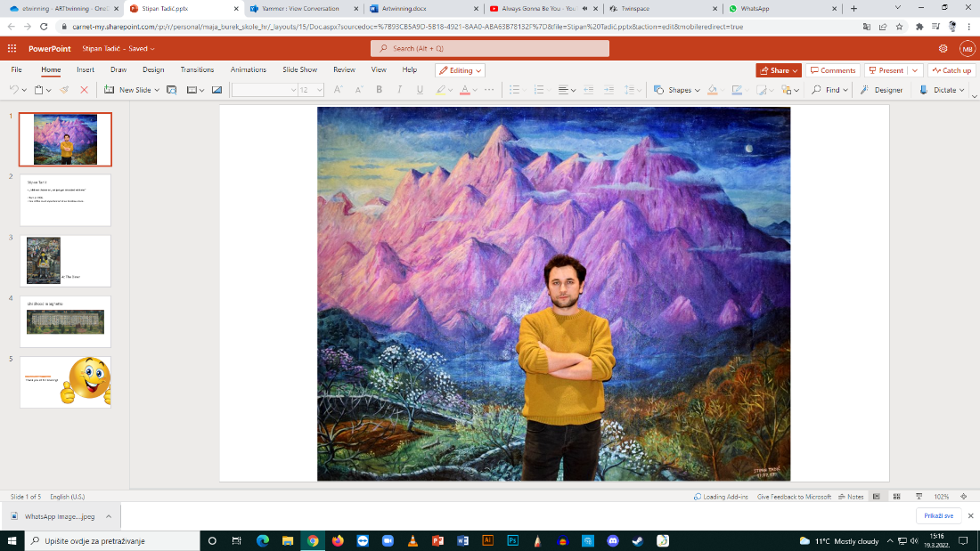Viewport: 980px width, 551px height.
Task: Select the Format Painter brush icon
Action: click(x=64, y=90)
